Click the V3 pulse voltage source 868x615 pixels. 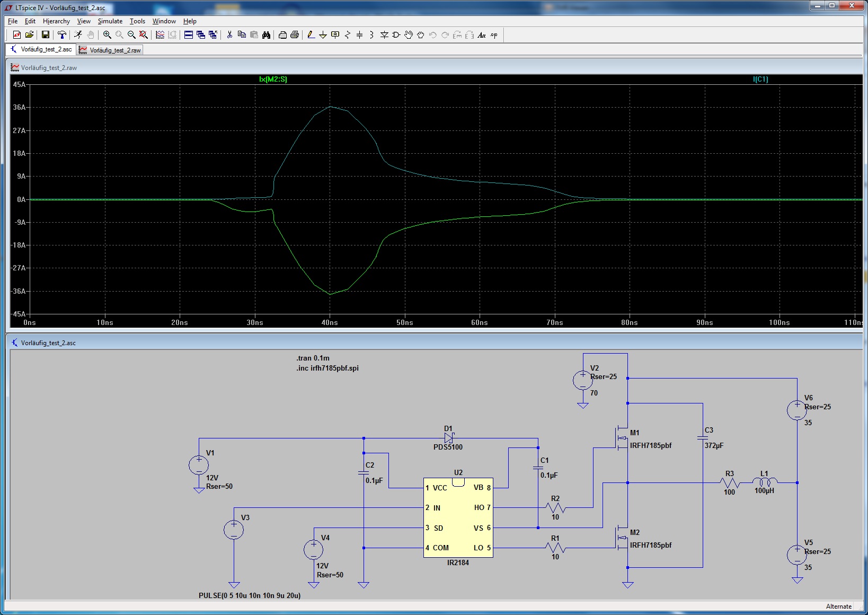click(x=234, y=530)
